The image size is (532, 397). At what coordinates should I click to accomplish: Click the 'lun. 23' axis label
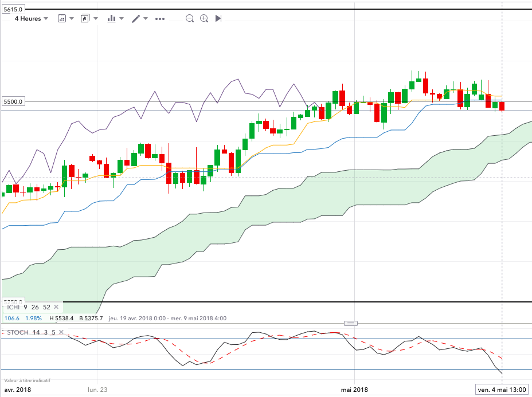coord(97,390)
